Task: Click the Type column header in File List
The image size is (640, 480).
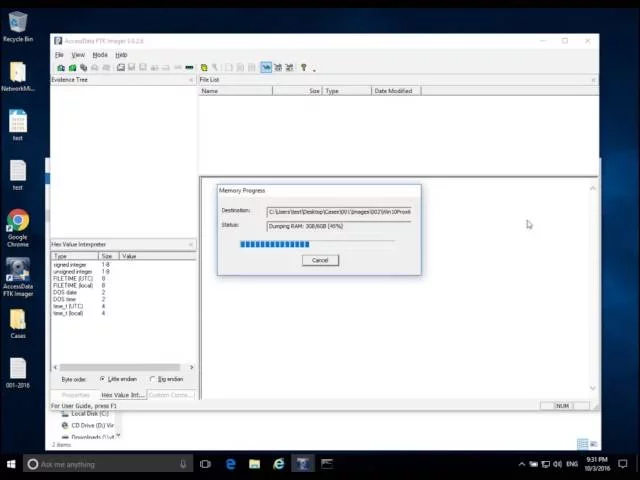Action: pos(347,91)
